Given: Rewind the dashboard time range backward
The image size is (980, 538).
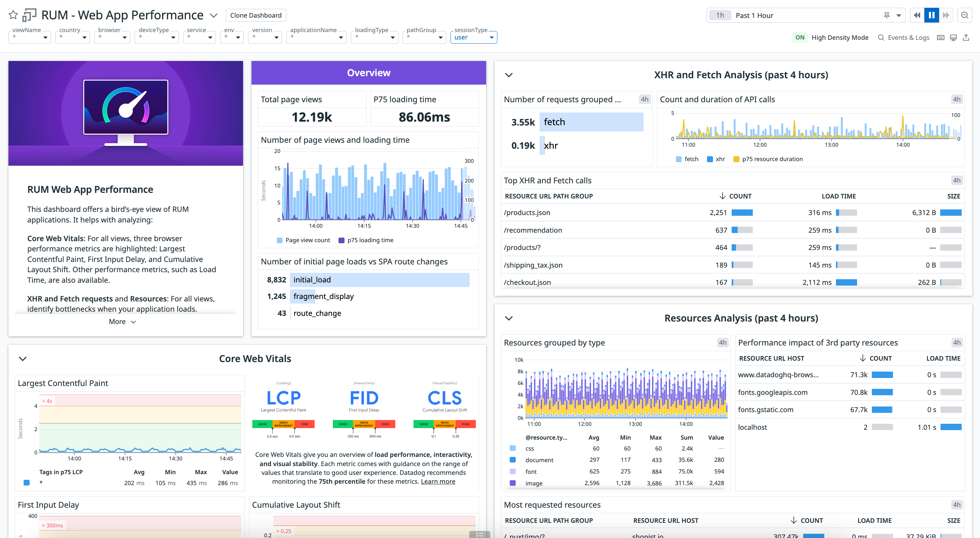Looking at the screenshot, I should click(917, 15).
